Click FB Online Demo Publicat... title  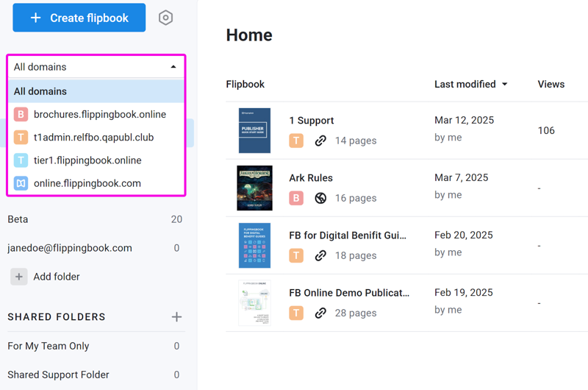tap(349, 293)
